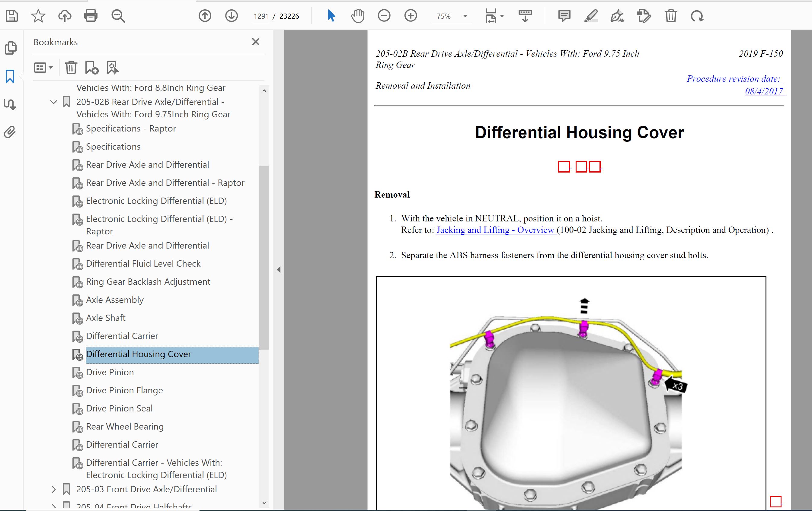Toggle the Bookmarks sidebar panel icon
812x511 pixels.
pyautogui.click(x=10, y=77)
